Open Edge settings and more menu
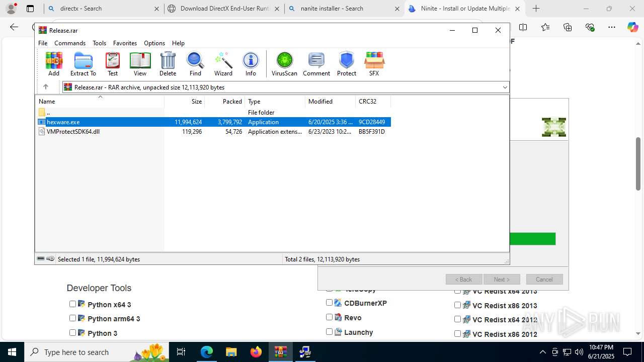Viewport: 644px width, 362px height. tap(612, 27)
